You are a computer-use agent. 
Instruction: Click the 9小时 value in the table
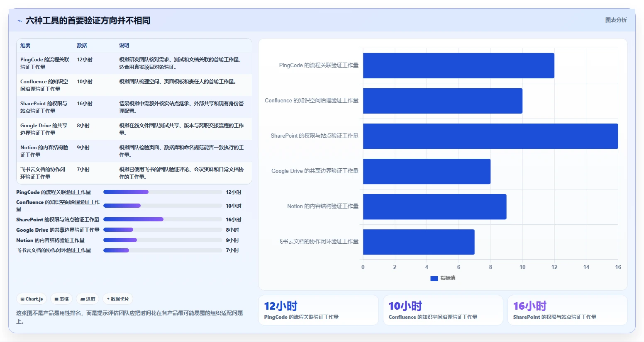click(x=83, y=148)
